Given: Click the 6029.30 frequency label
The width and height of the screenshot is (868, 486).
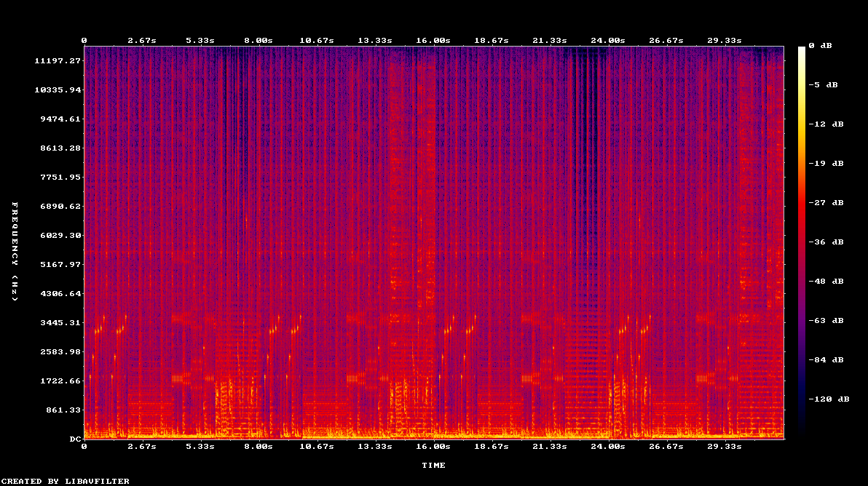Looking at the screenshot, I should tap(60, 236).
